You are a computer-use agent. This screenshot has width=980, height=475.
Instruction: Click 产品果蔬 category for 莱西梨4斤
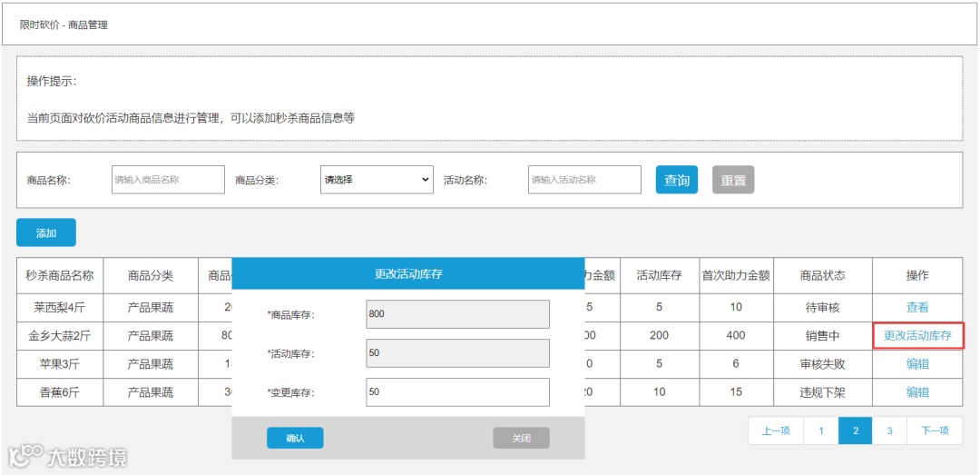[151, 307]
